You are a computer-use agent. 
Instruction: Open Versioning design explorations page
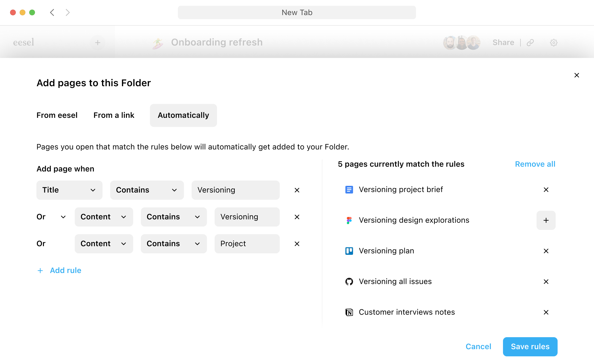pyautogui.click(x=414, y=220)
